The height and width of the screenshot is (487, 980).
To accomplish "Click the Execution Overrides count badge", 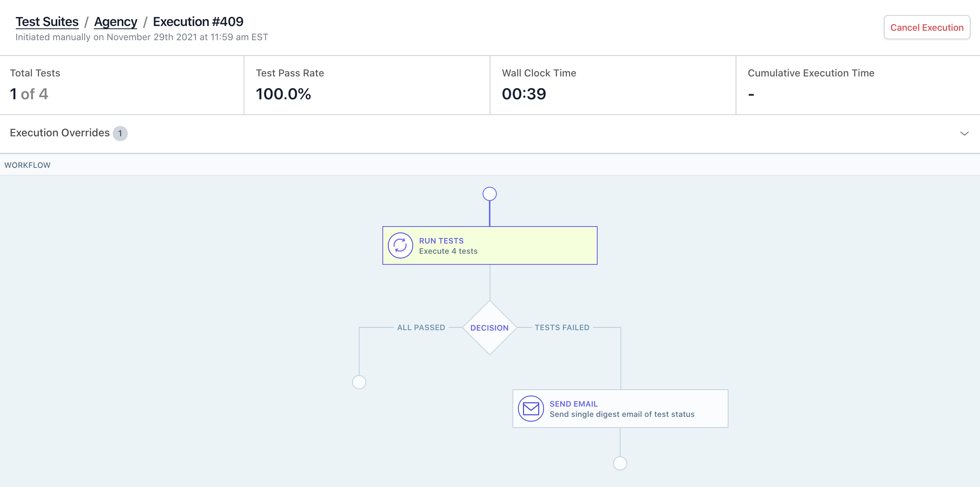I will click(x=120, y=134).
